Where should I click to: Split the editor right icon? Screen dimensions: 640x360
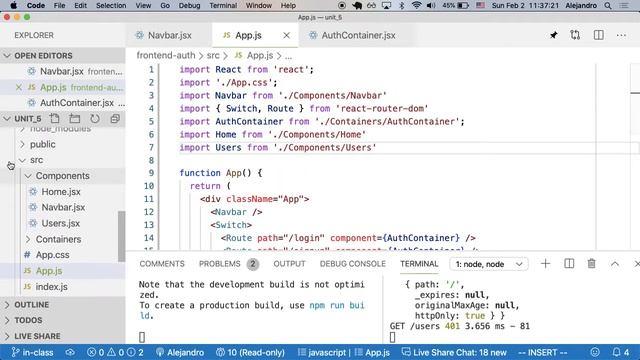click(x=598, y=35)
